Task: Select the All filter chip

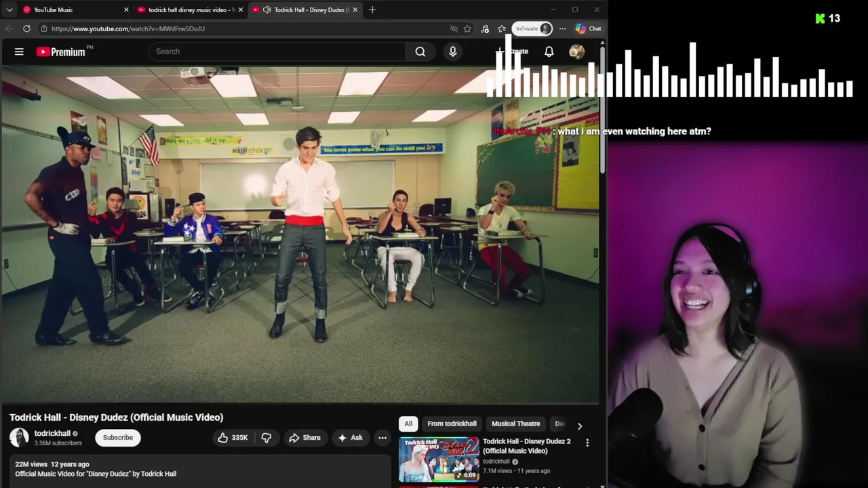Action: coord(408,424)
